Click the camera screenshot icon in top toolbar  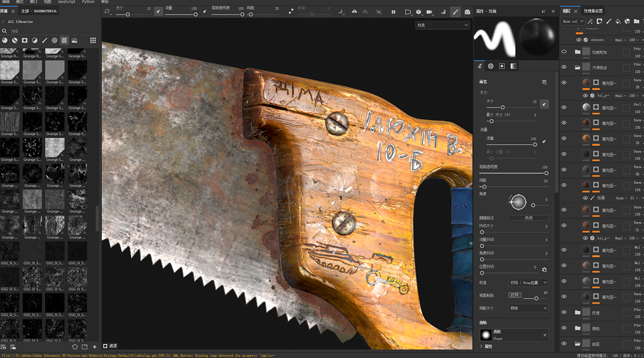(x=467, y=11)
